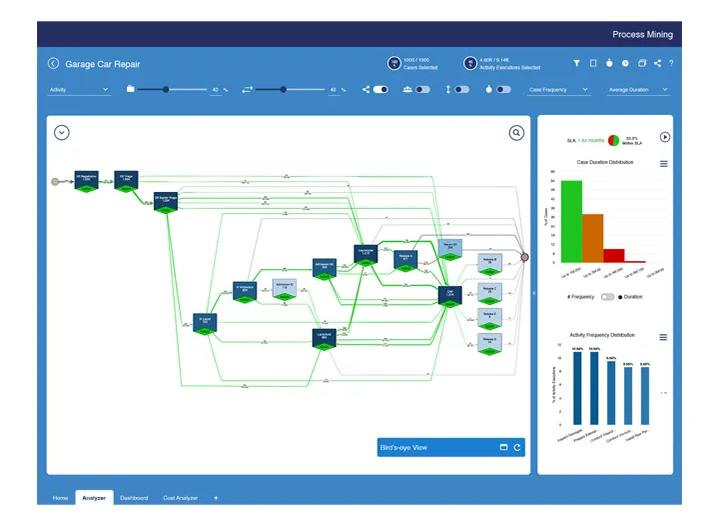The image size is (719, 526).
Task: Click the Process Mining header title
Action: 642,34
